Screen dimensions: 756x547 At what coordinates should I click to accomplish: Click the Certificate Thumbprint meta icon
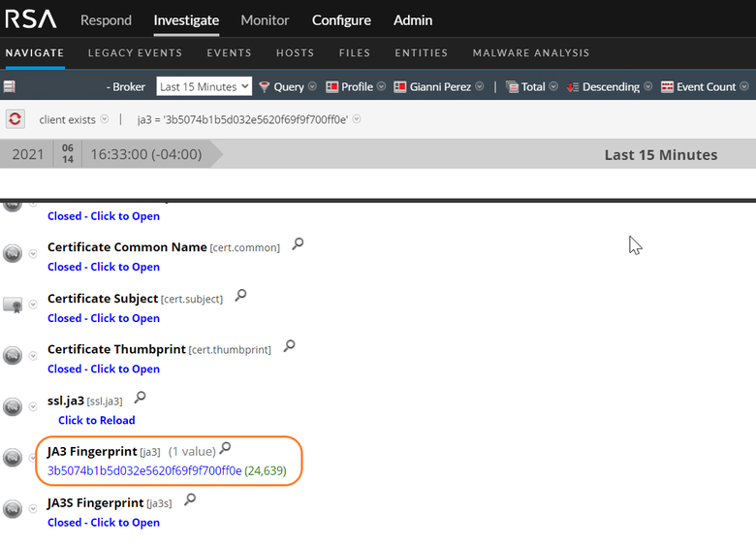click(x=13, y=356)
